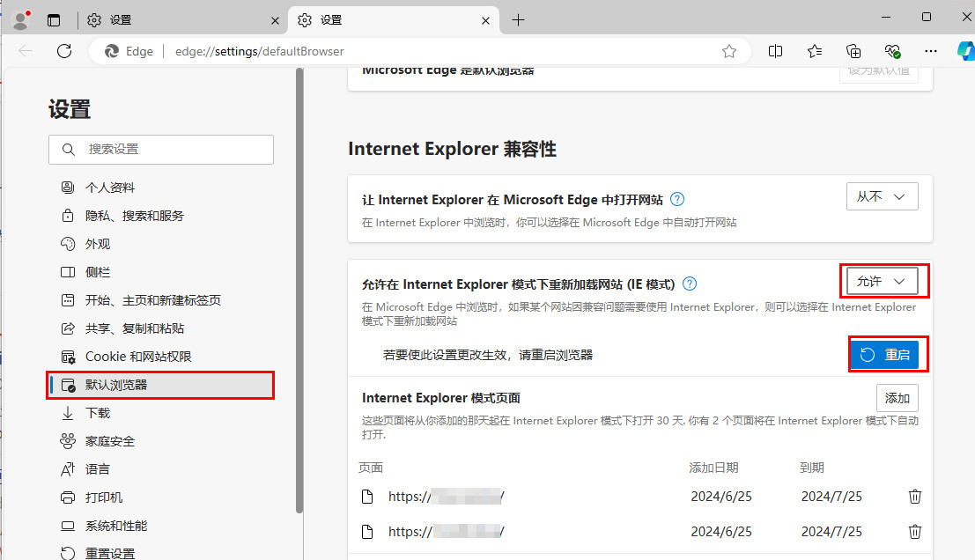Open the Settings and more ellipsis
Viewport: 975px width, 560px height.
tap(931, 51)
